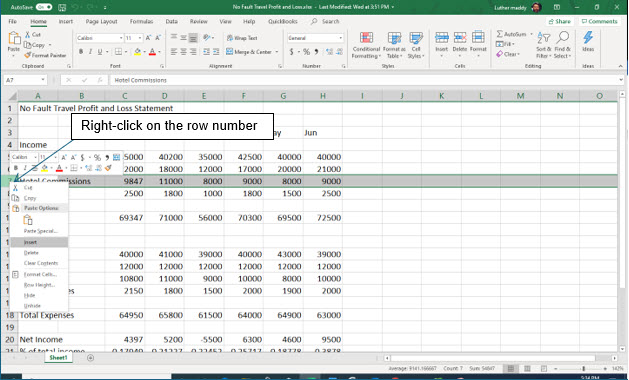Click the Comments button
The image size is (629, 380).
pos(600,21)
